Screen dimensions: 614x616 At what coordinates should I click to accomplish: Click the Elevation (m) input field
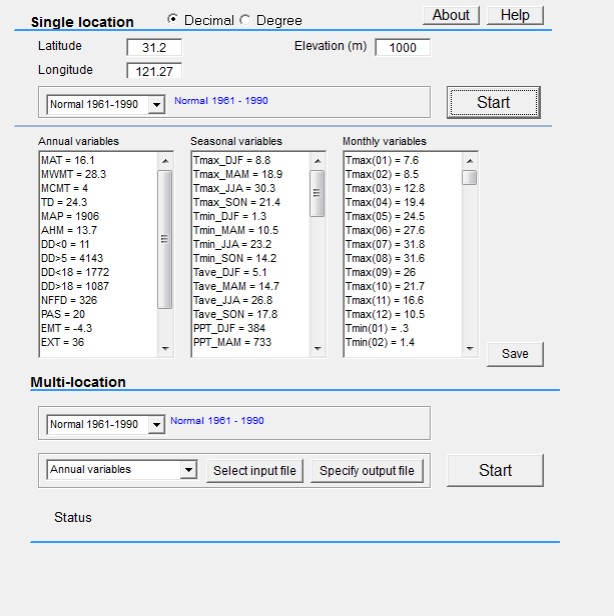pos(403,47)
